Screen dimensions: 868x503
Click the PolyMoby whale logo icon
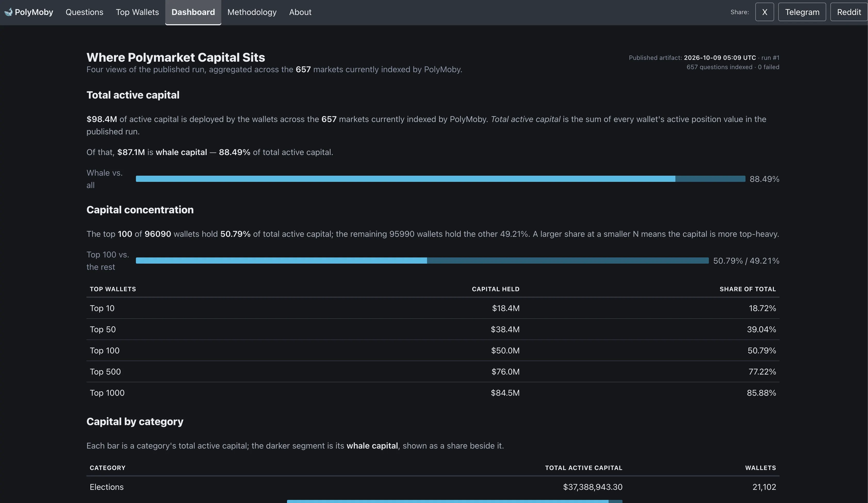tap(8, 12)
